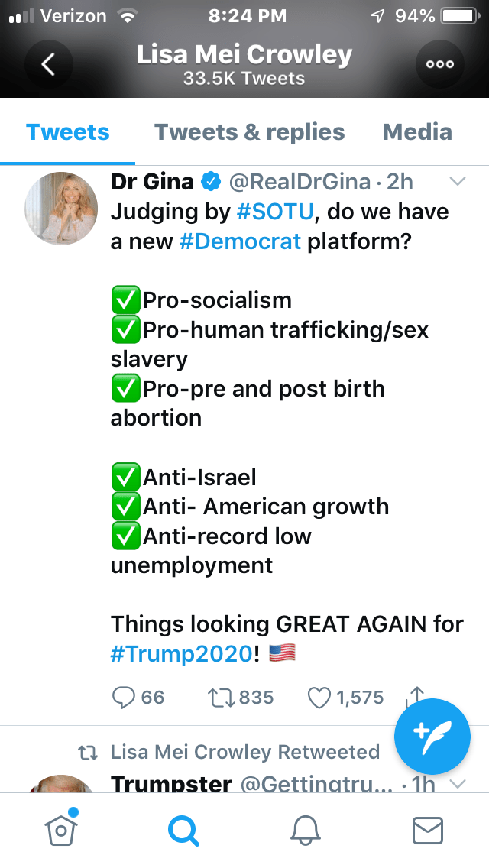
Task: Tap the #Democrat hashtag
Action: [241, 242]
